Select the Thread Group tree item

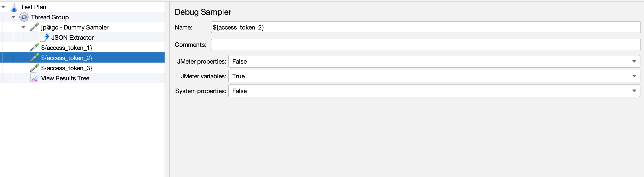pyautogui.click(x=50, y=17)
